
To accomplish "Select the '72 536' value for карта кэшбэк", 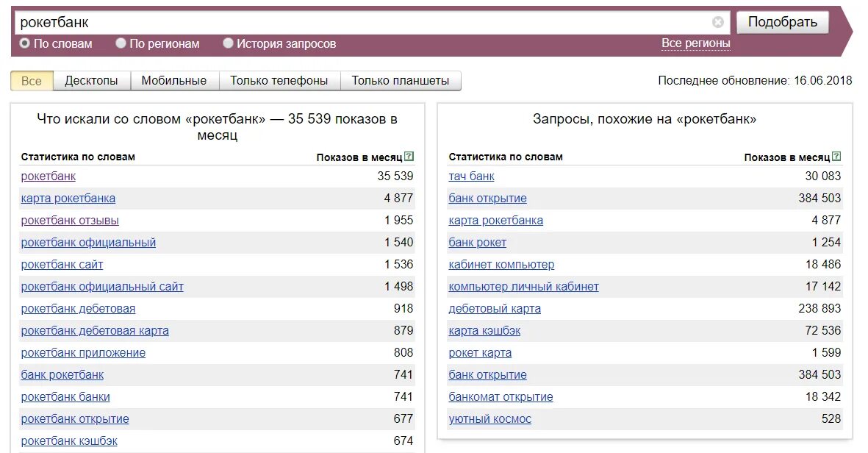I will (x=822, y=331).
